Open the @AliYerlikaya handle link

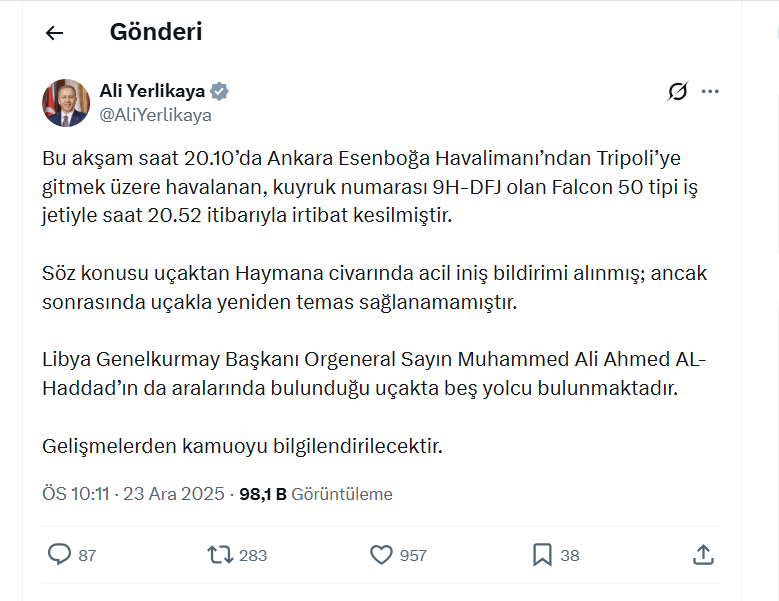tap(155, 115)
